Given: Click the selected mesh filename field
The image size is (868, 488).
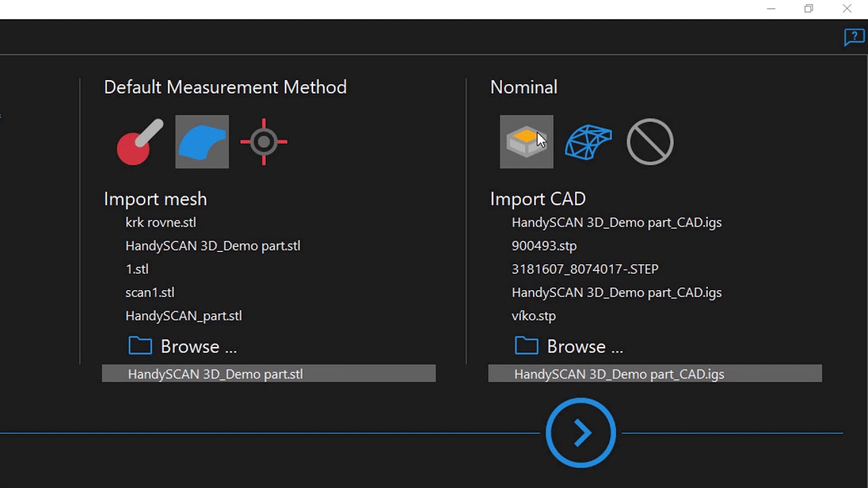Looking at the screenshot, I should pos(269,373).
